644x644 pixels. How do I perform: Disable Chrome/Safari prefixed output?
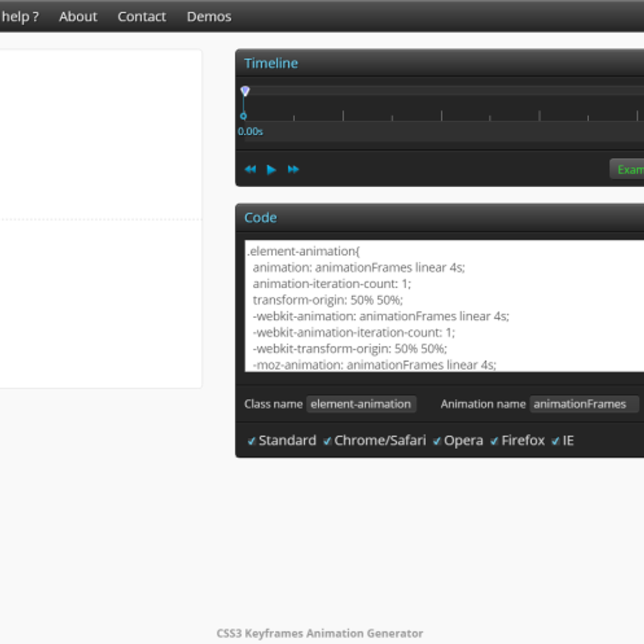point(327,441)
